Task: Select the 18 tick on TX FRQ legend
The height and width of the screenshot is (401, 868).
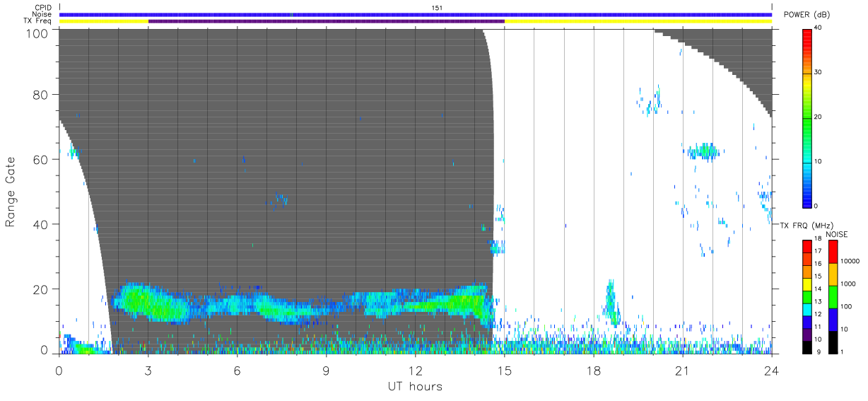Action: tap(818, 240)
